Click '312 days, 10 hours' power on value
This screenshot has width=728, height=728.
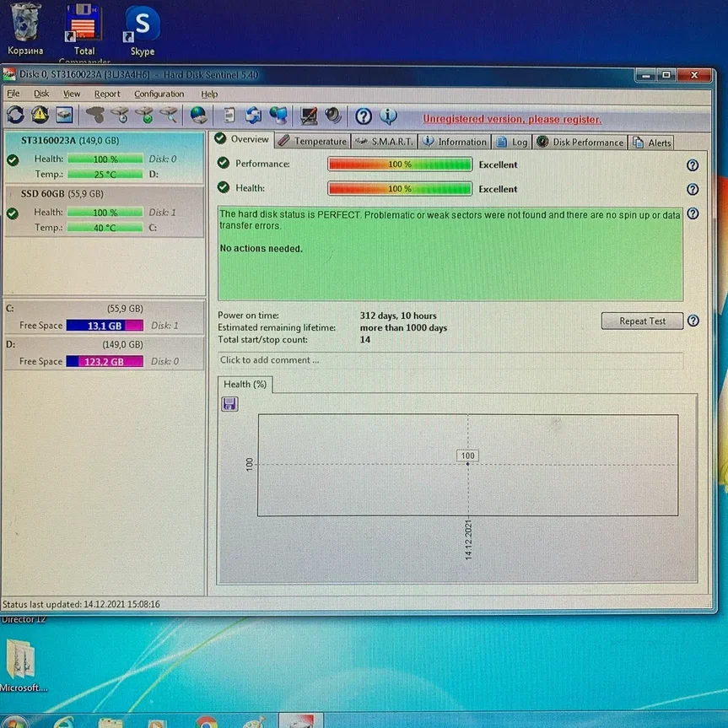pos(398,315)
